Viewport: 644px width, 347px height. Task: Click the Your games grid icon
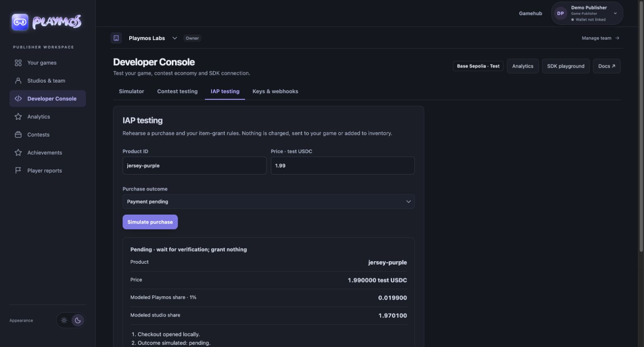pos(18,63)
